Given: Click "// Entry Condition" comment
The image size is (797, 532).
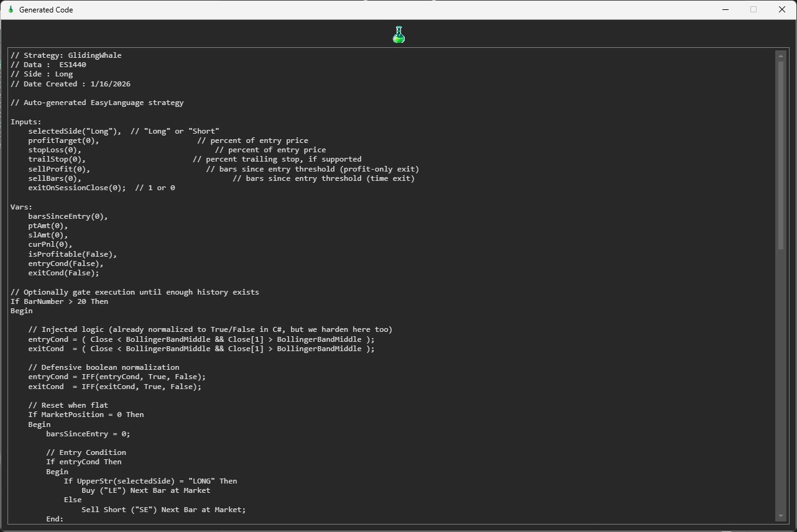Looking at the screenshot, I should (x=86, y=452).
